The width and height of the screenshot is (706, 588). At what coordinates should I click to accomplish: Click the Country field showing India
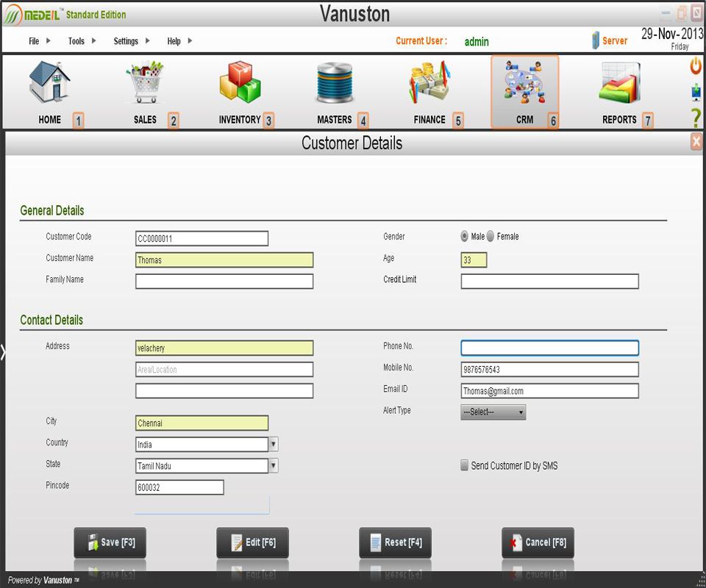click(x=202, y=445)
